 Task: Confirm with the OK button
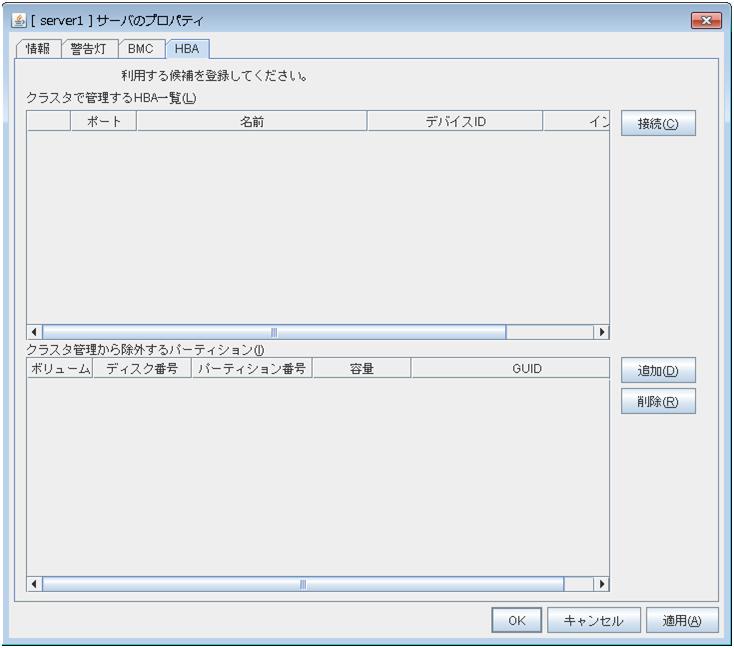pyautogui.click(x=516, y=620)
